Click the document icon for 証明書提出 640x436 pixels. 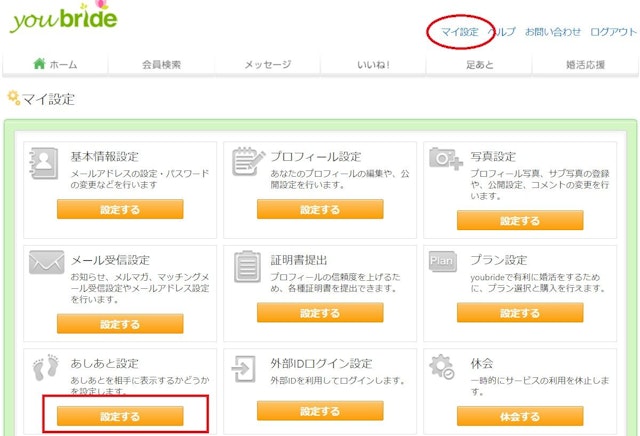pyautogui.click(x=245, y=266)
